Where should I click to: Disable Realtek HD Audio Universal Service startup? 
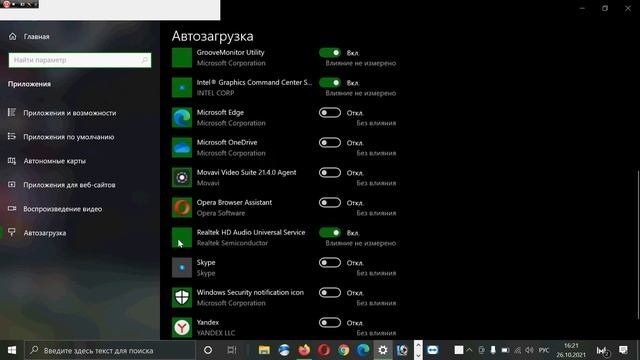point(330,233)
